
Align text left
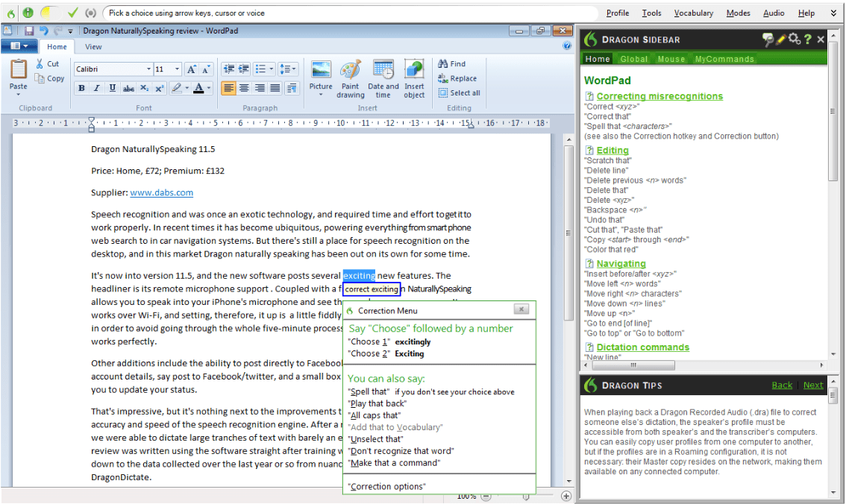pyautogui.click(x=229, y=88)
